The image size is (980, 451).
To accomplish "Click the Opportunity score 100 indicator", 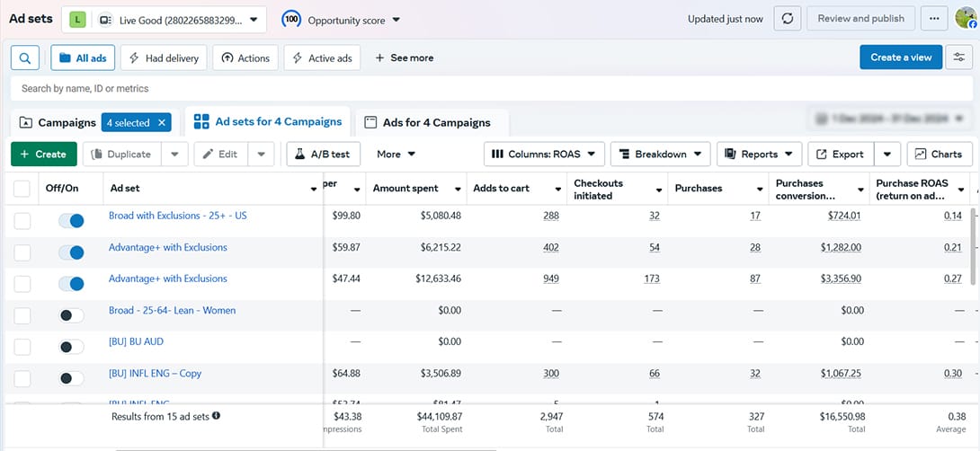I will (291, 19).
